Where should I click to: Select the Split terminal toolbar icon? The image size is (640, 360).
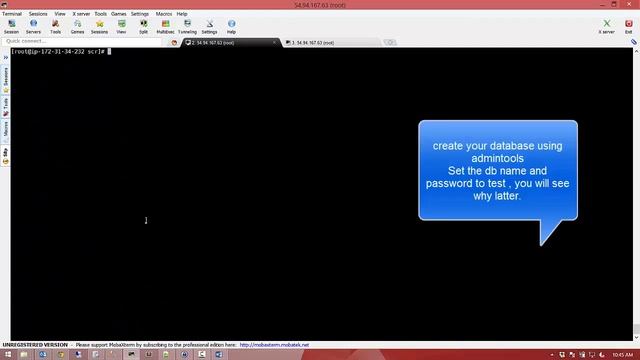[x=143, y=27]
